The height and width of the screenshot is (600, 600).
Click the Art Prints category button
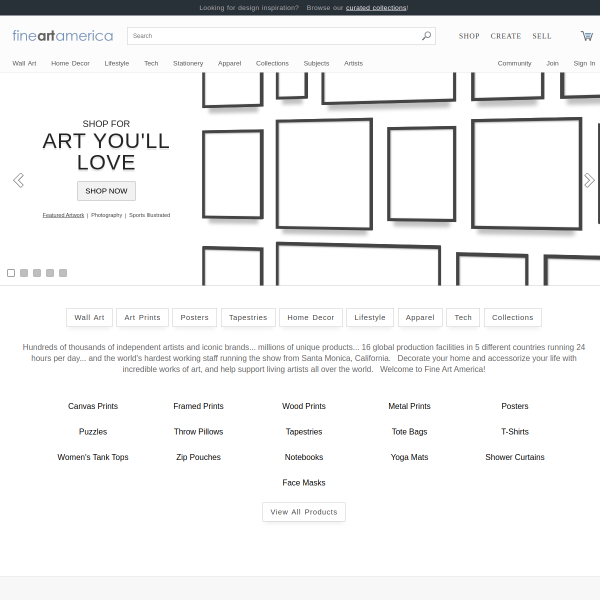click(x=142, y=318)
